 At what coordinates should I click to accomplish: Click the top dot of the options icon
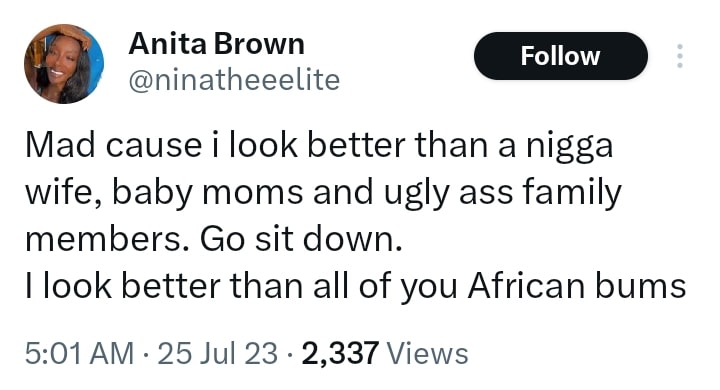680,47
